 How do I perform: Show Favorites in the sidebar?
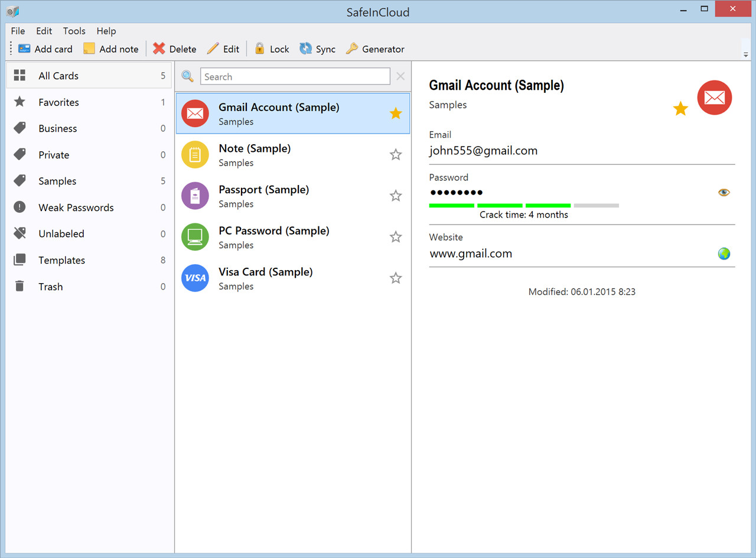pos(89,102)
